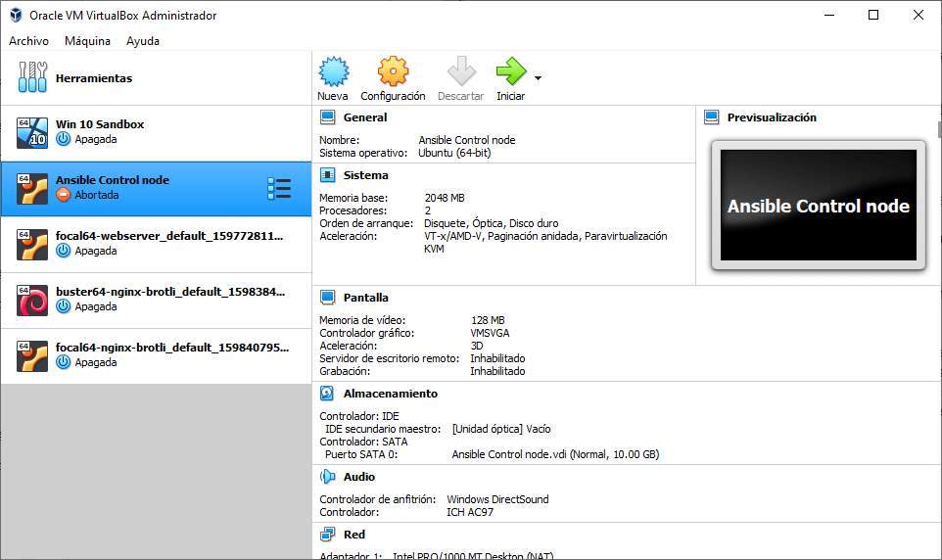Click the Abortada status icon
Image resolution: width=942 pixels, height=560 pixels.
pos(63,195)
